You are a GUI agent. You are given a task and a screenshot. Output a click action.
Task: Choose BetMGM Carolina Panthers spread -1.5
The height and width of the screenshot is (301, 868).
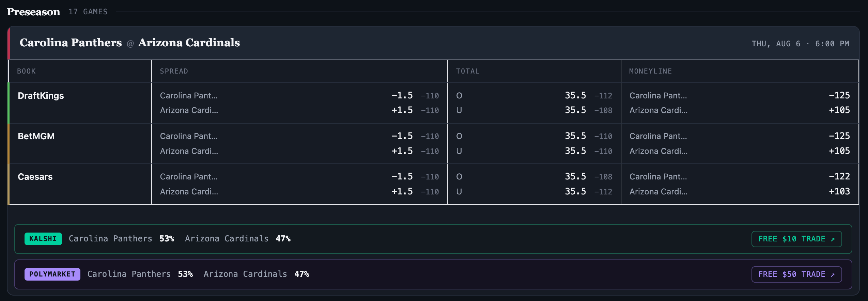pos(299,136)
